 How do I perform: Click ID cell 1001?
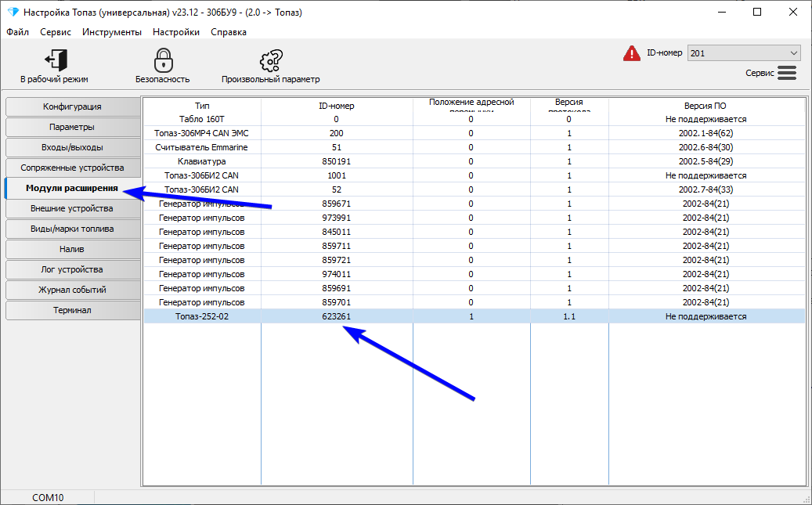click(x=337, y=175)
